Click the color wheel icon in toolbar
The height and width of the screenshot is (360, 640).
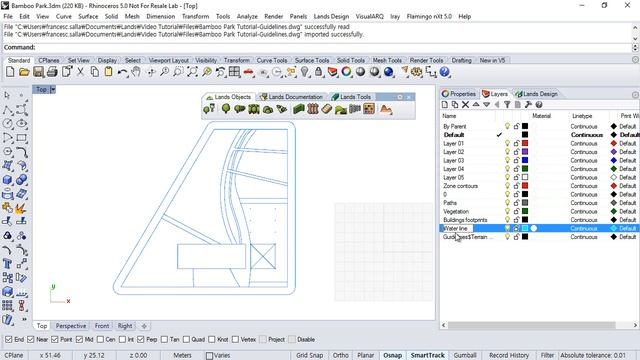pyautogui.click(x=346, y=72)
